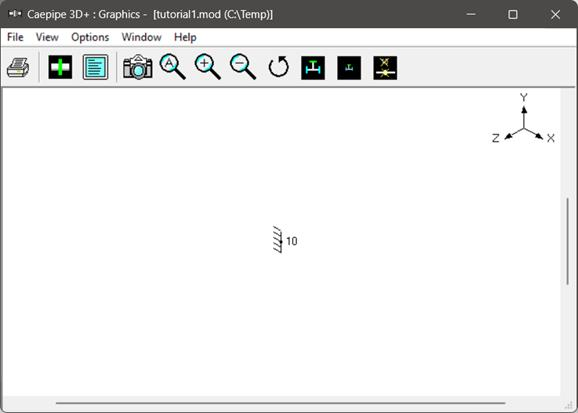The width and height of the screenshot is (578, 413).
Task: Click the Zoom In magnifier icon
Action: (x=208, y=67)
